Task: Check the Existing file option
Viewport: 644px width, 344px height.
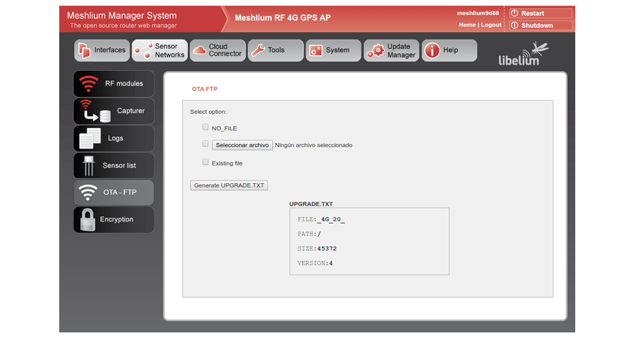Action: pos(206,162)
